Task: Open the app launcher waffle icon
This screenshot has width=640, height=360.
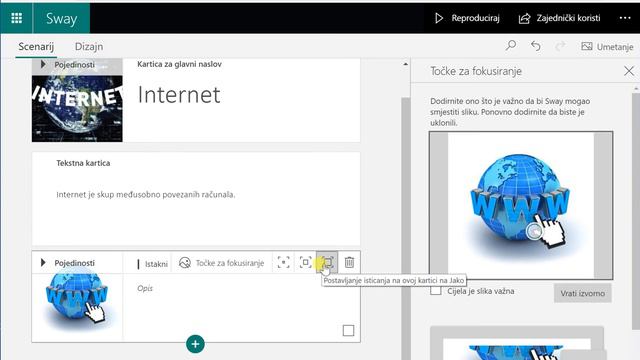Action: point(16,18)
